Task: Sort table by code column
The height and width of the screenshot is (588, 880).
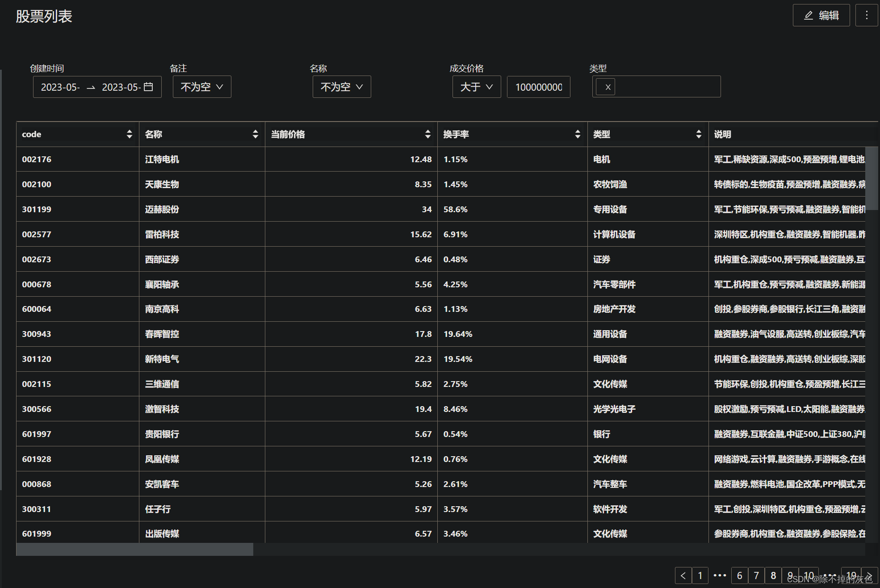Action: click(x=129, y=134)
